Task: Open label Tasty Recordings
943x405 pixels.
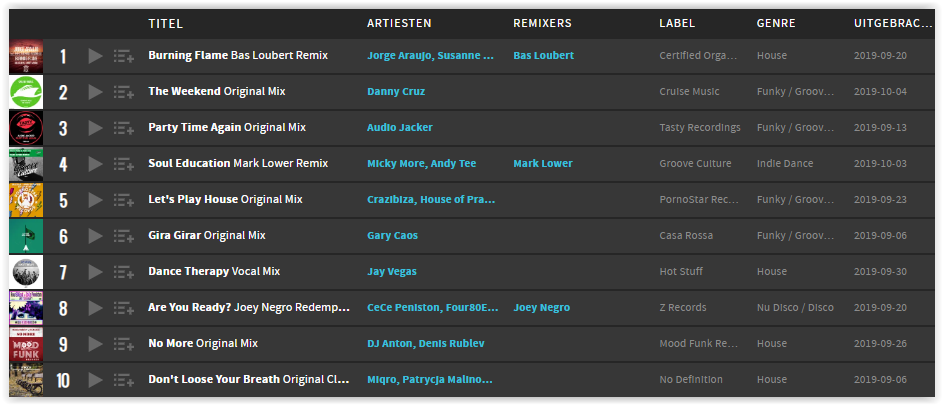Action: point(699,128)
